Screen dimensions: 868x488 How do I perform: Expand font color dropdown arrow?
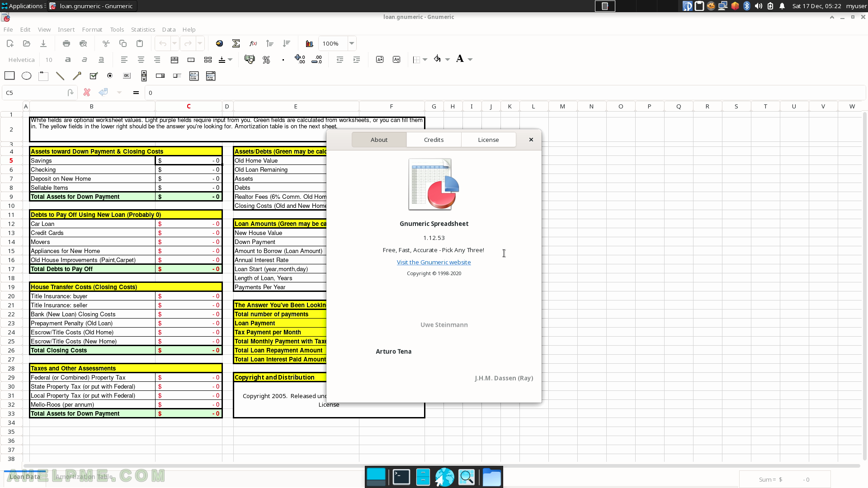tap(470, 59)
